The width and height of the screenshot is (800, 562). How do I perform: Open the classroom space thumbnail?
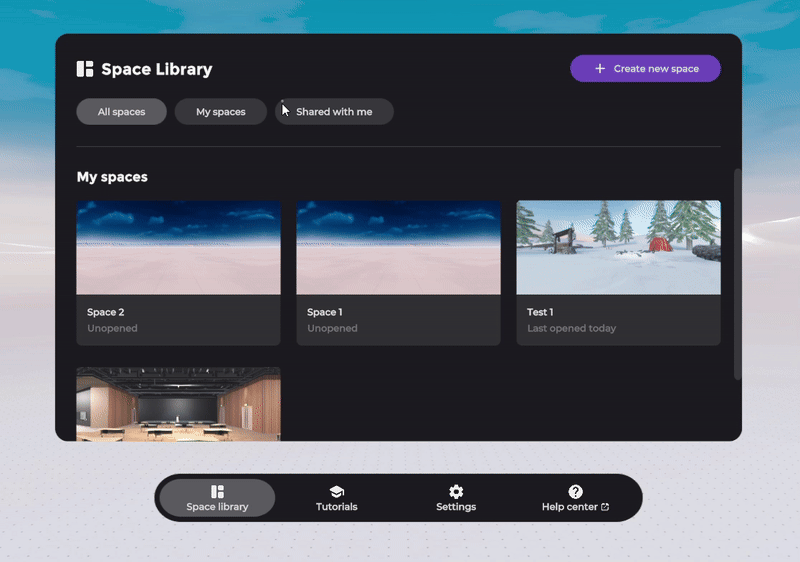point(178,403)
